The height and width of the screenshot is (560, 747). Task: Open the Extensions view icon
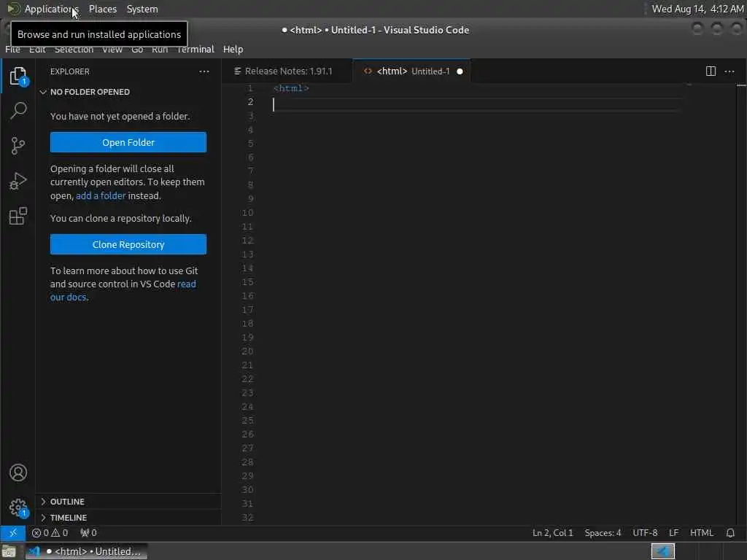tap(18, 216)
